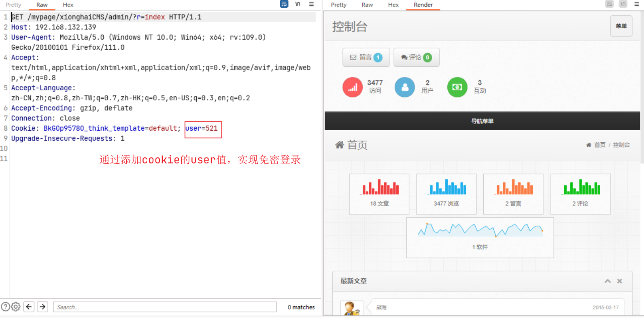Click the help question mark icon
644x318 pixels.
click(x=5, y=307)
